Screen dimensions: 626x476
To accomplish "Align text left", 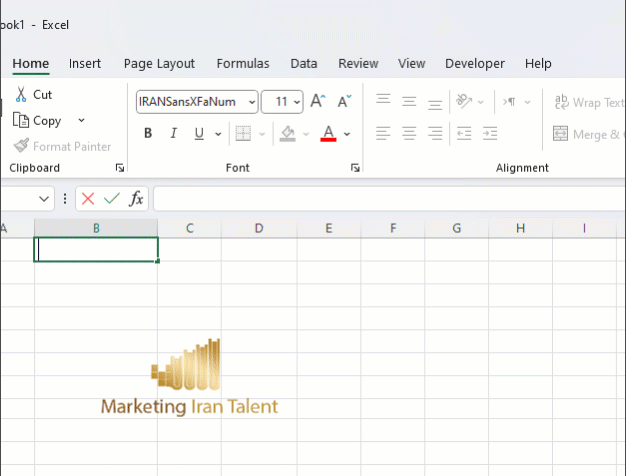I will pos(383,133).
